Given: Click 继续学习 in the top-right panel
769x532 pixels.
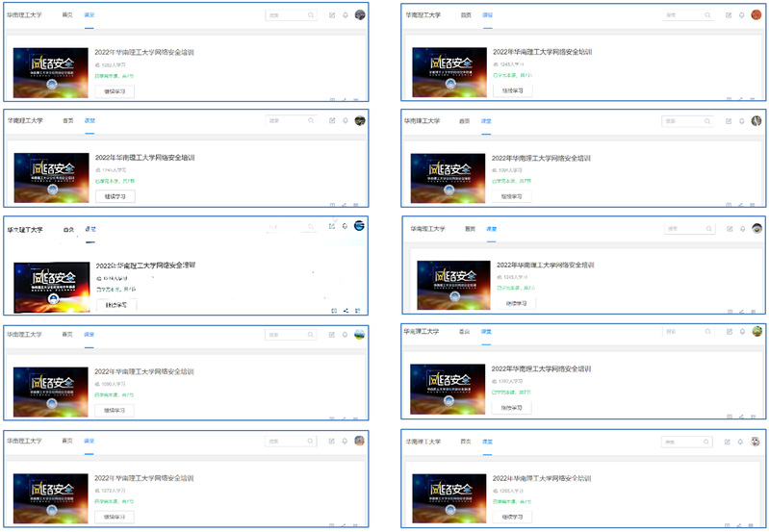Looking at the screenshot, I should point(512,90).
